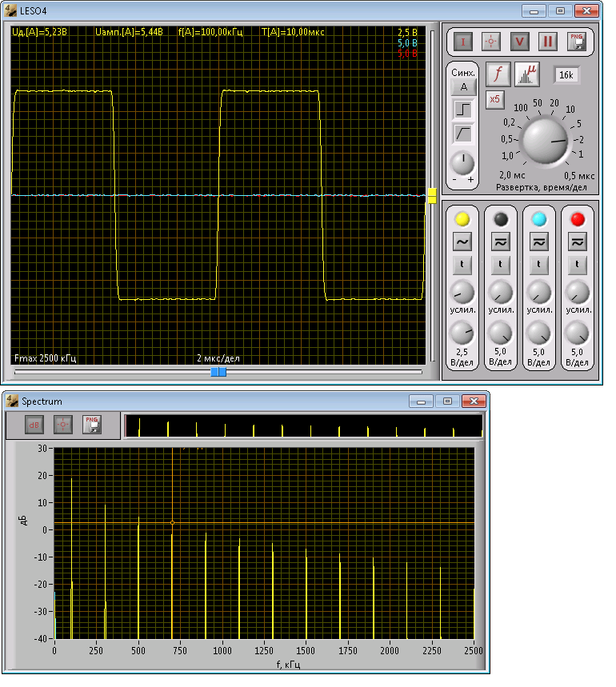Screen dimensions: 616x687
Task: Click the yellow channel 't' button
Action: point(462,265)
